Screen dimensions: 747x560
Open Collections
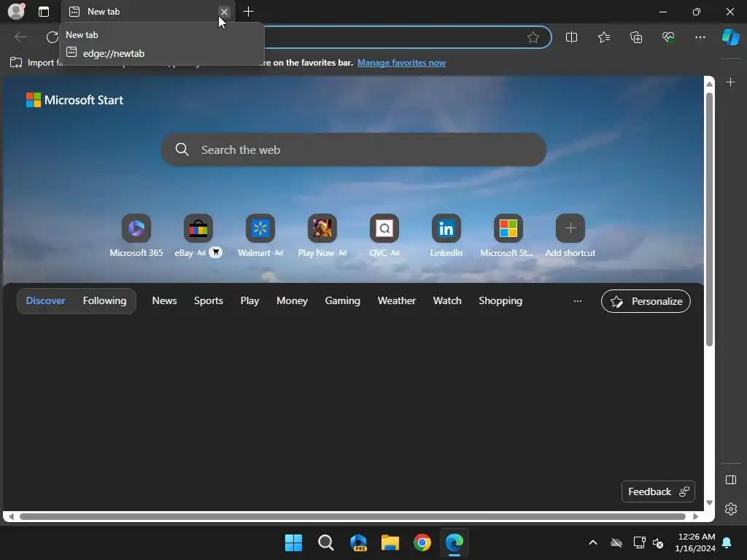[636, 37]
